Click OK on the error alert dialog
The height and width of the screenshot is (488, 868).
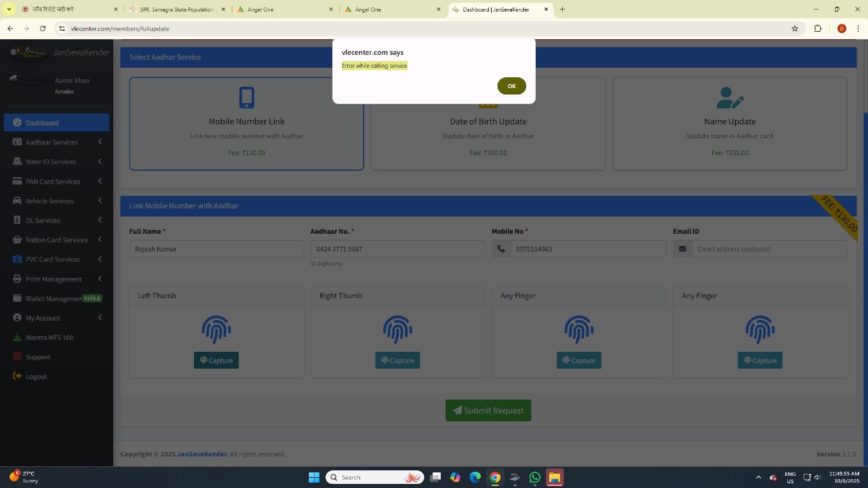[x=511, y=86]
